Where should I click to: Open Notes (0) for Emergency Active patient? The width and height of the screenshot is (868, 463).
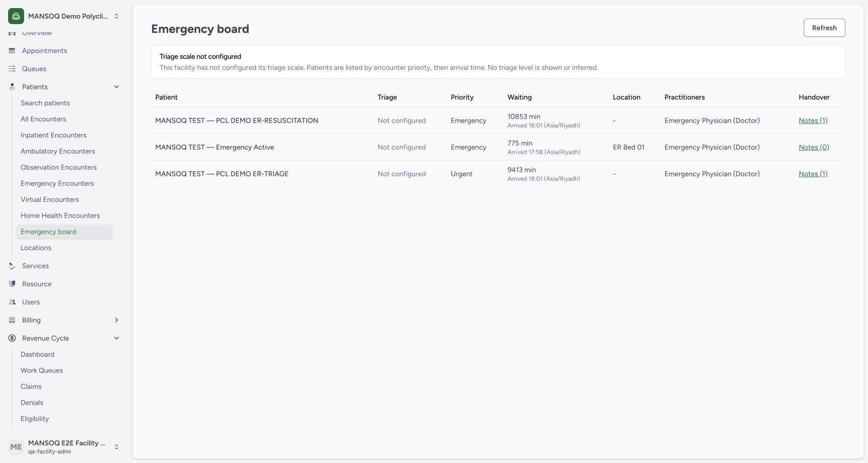(x=814, y=147)
